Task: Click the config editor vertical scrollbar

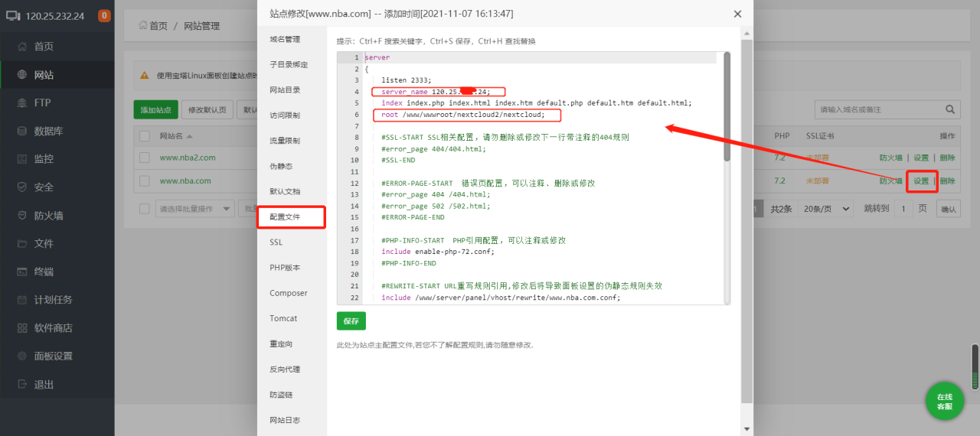Action: click(727, 107)
